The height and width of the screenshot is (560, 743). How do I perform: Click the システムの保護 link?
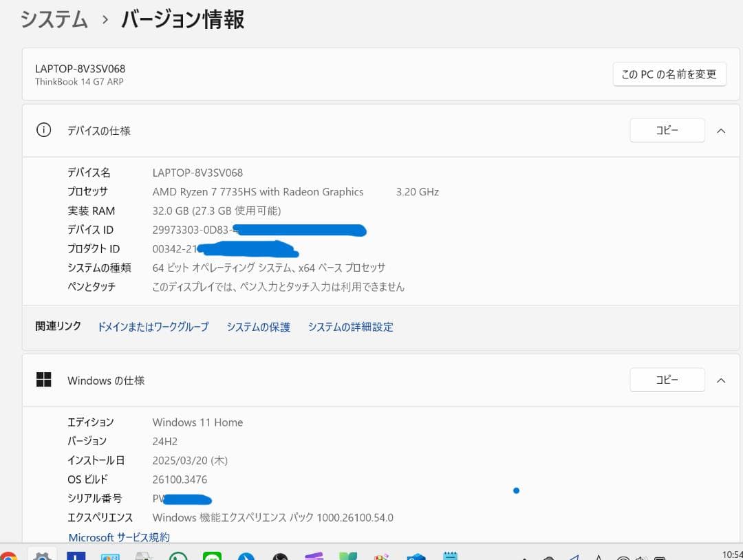258,327
